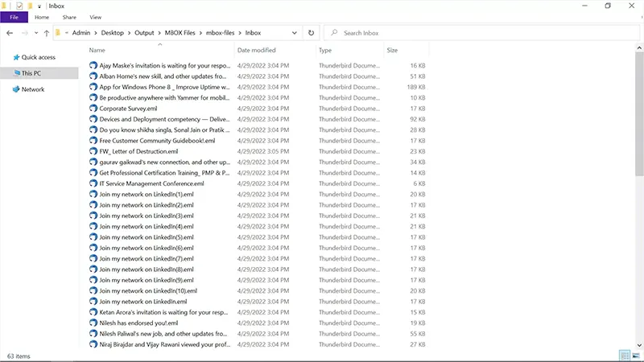Select Nilesh Paliwal's new job file

click(x=163, y=334)
